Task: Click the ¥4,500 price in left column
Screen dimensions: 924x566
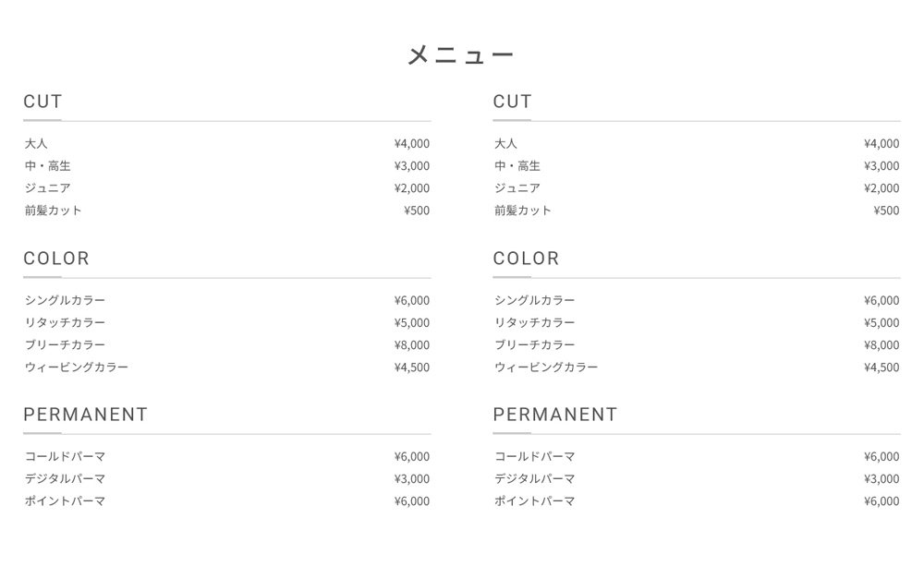Action: [x=412, y=367]
